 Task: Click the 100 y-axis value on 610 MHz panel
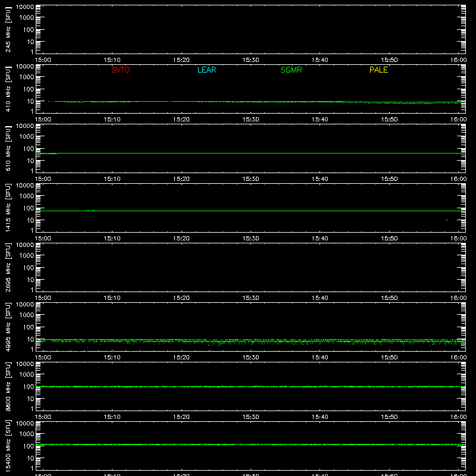click(x=29, y=148)
